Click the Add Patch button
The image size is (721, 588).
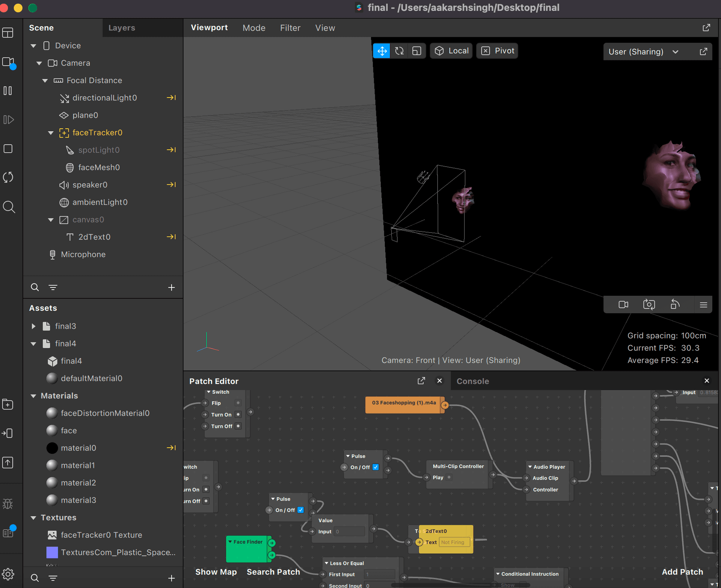click(x=682, y=572)
